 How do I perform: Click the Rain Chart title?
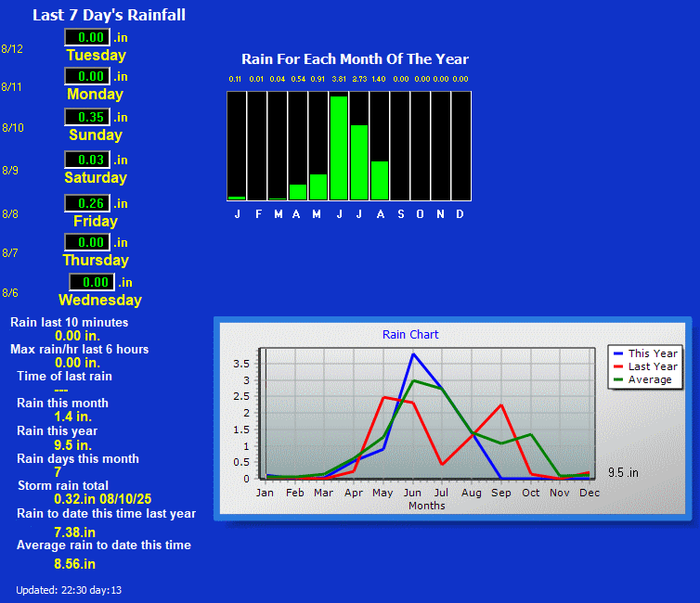click(410, 334)
